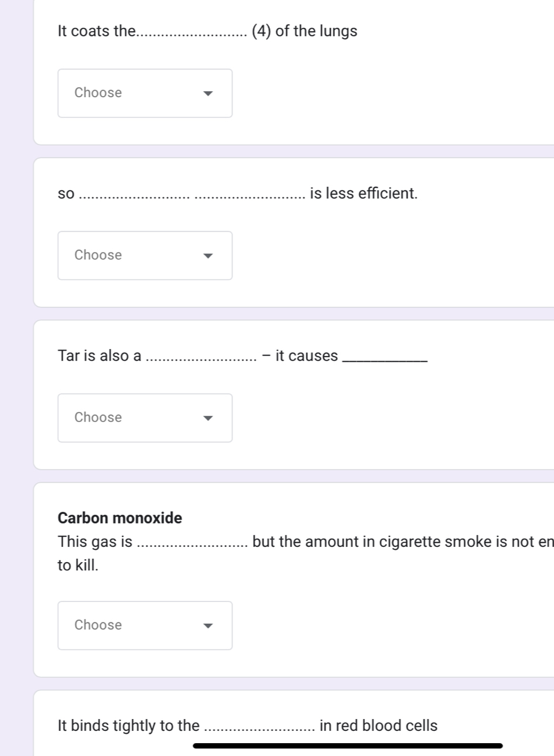Click the 'Tar is also a' question text
This screenshot has height=756, width=554.
click(x=100, y=355)
